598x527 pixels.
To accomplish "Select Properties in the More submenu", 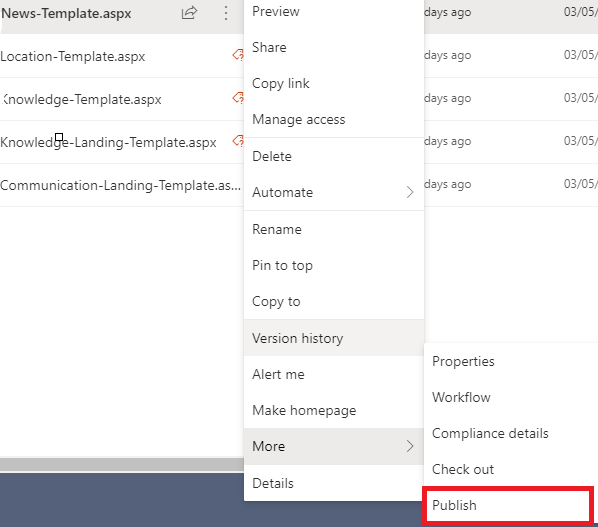I will click(511, 361).
